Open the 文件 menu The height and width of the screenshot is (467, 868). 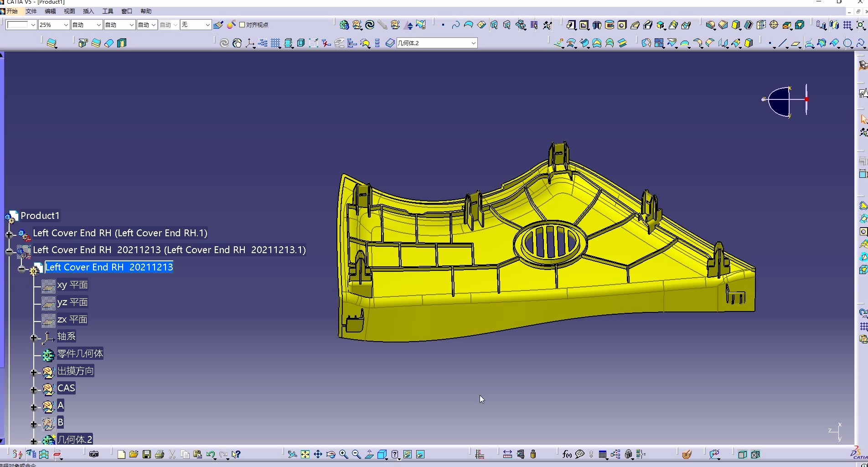[31, 11]
